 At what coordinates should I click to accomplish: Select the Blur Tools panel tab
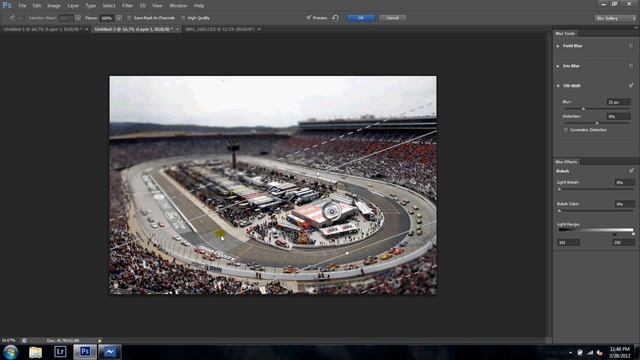[565, 33]
